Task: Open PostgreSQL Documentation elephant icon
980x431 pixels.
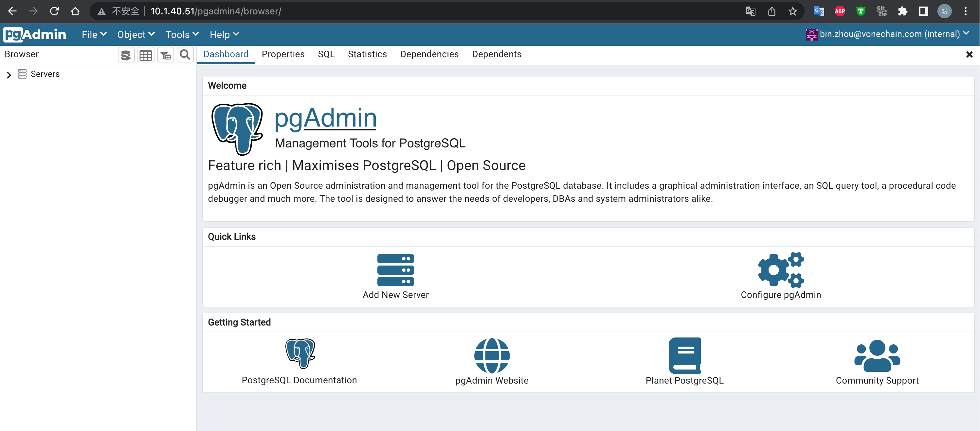Action: coord(300,353)
